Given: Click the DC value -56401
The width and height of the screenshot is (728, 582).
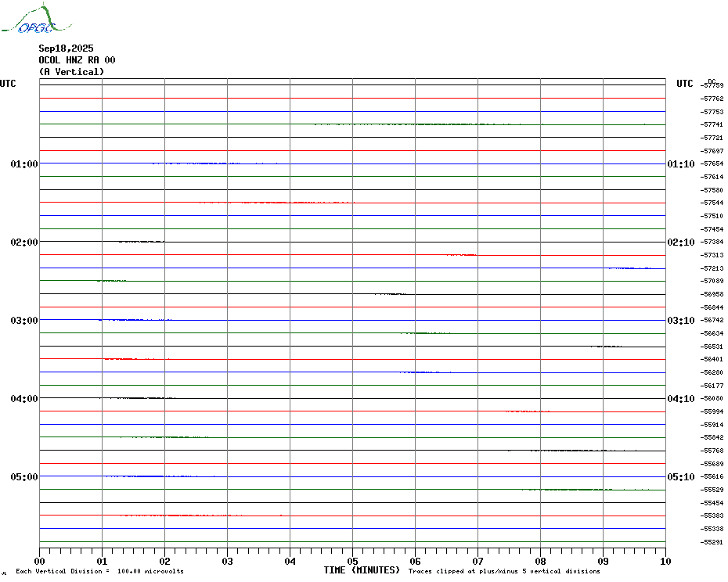Looking at the screenshot, I should point(712,359).
